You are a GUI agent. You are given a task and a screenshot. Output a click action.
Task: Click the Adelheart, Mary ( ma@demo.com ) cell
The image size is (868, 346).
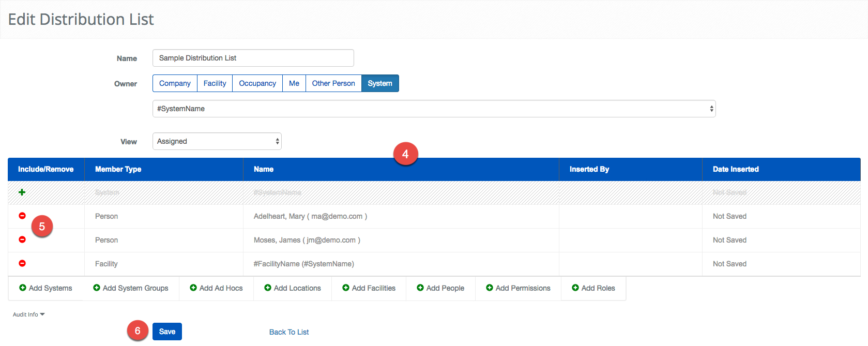tap(401, 216)
